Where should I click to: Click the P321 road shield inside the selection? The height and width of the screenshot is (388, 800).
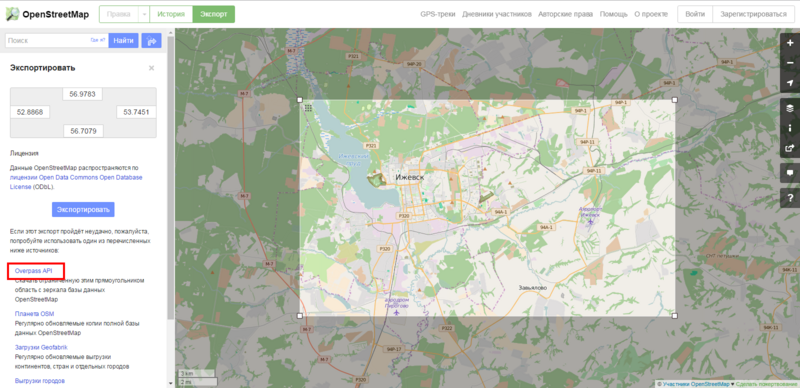371,146
